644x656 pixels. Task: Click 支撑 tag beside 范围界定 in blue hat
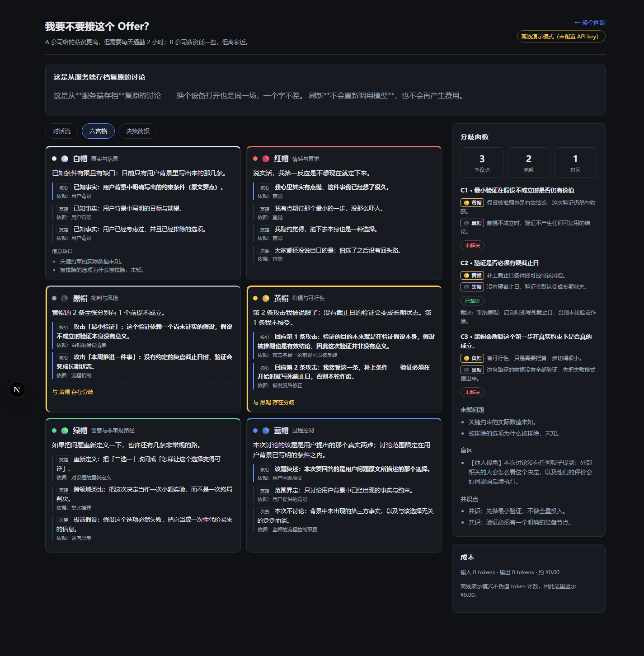tap(264, 491)
